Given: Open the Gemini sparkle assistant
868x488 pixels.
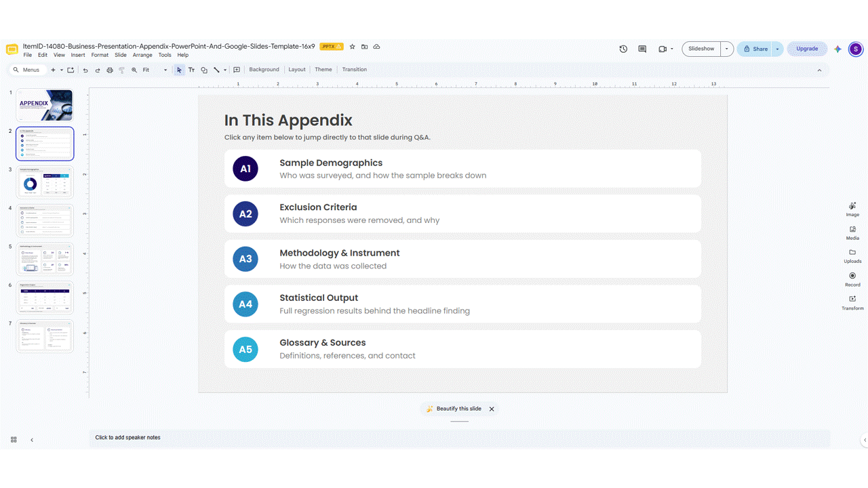Looking at the screenshot, I should tap(838, 49).
